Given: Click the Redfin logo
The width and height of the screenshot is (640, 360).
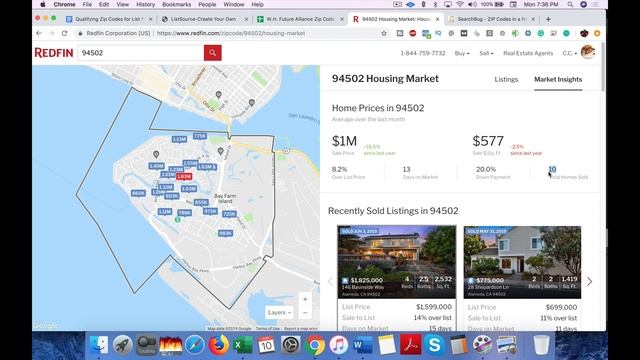Looking at the screenshot, I should 54,53.
